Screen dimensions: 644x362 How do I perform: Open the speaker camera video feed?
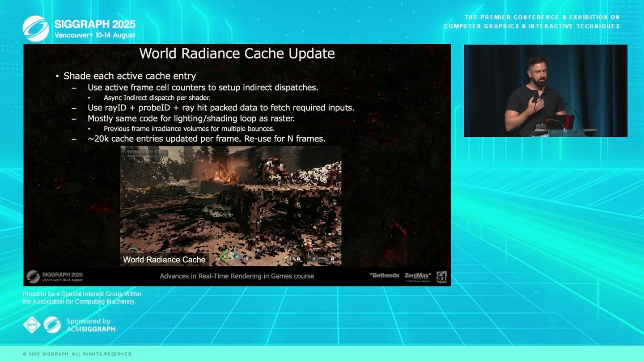[546, 91]
